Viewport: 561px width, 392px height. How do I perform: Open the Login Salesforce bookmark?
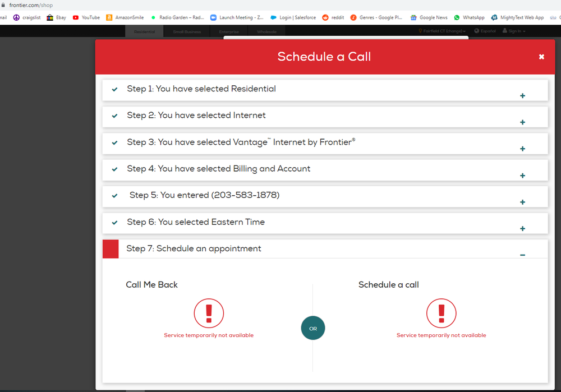pos(293,17)
